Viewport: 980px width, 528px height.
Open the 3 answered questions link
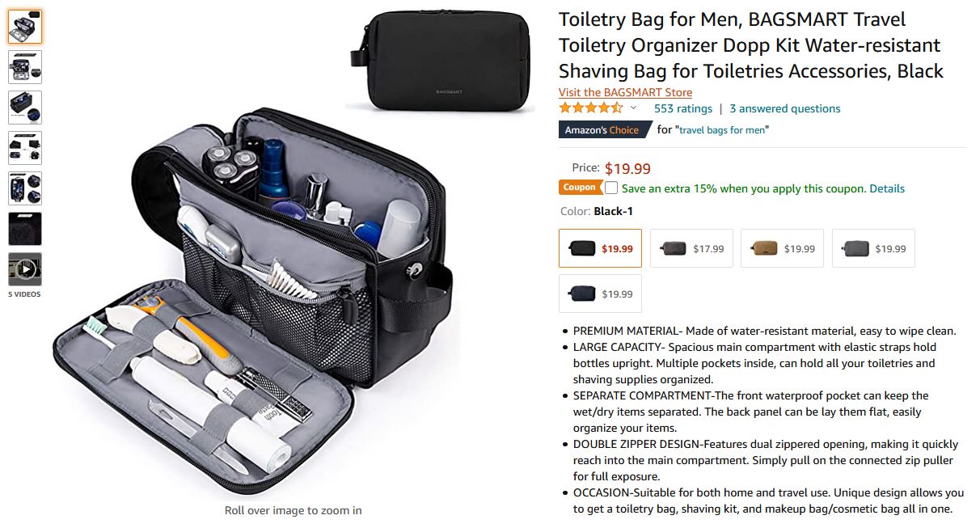pyautogui.click(x=785, y=108)
